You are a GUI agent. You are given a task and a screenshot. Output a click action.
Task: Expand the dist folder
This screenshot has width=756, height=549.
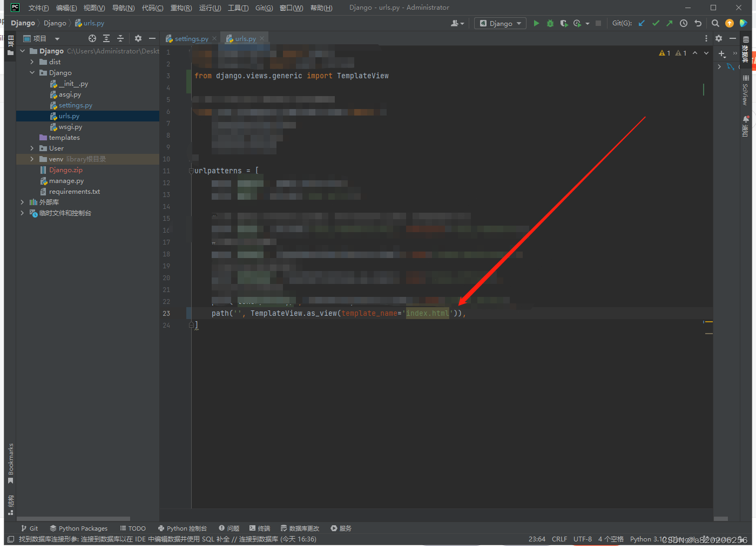click(x=32, y=62)
